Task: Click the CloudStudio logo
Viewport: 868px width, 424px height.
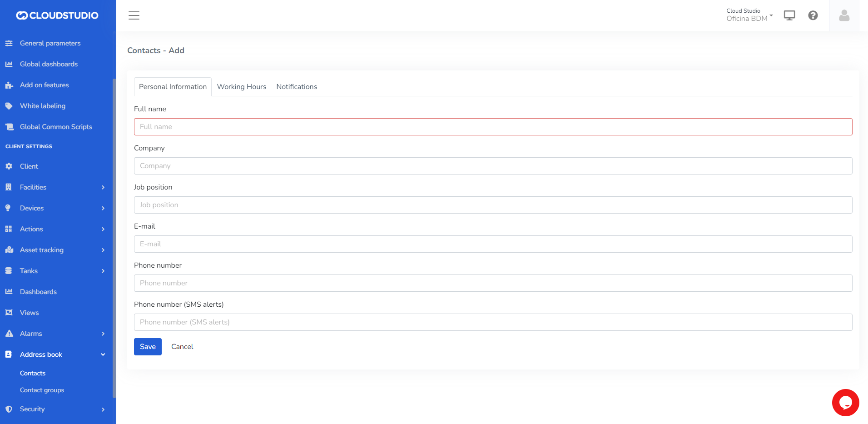Action: (57, 15)
